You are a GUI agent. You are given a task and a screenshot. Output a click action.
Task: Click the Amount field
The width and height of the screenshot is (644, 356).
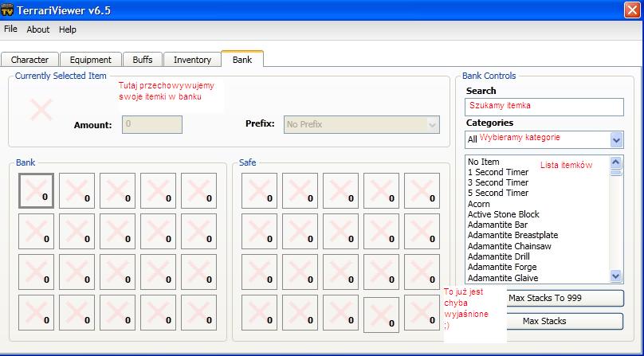click(x=152, y=124)
